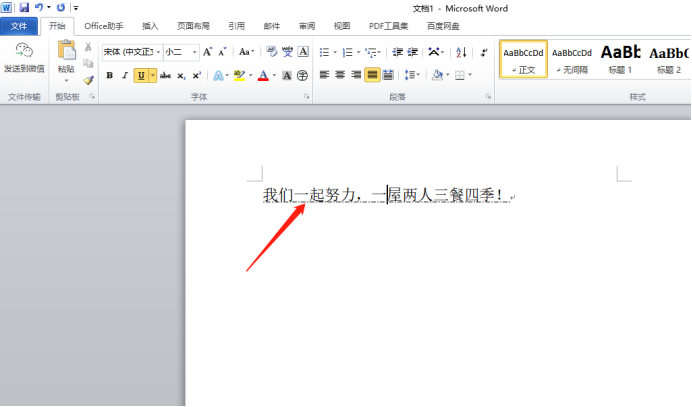Toggle justified alignment button
Image resolution: width=692 pixels, height=407 pixels.
pos(372,75)
